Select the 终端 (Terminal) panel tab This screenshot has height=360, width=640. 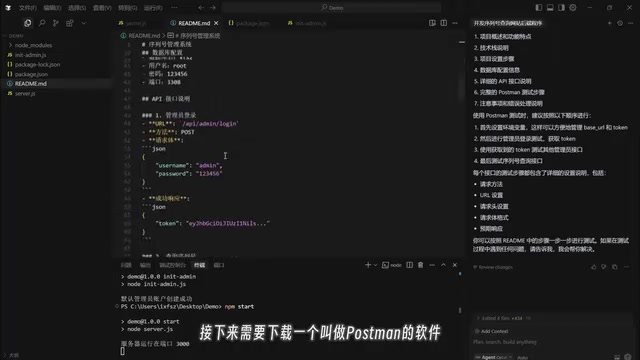pos(200,265)
